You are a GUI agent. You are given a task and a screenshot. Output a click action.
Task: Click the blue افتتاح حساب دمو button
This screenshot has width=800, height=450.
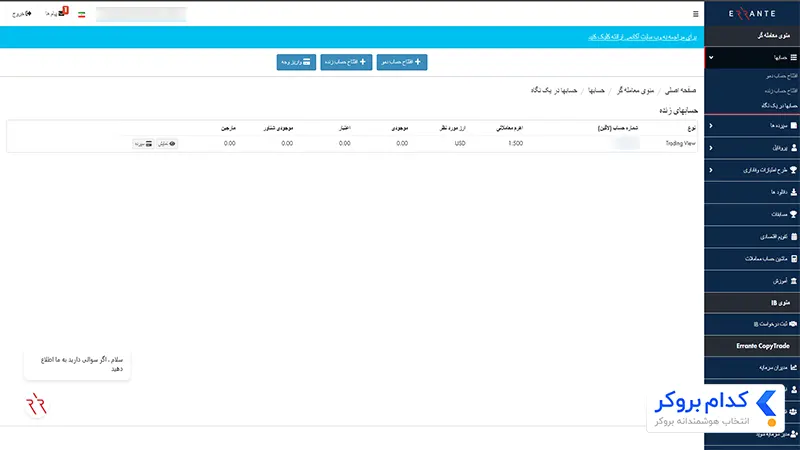[x=402, y=62]
